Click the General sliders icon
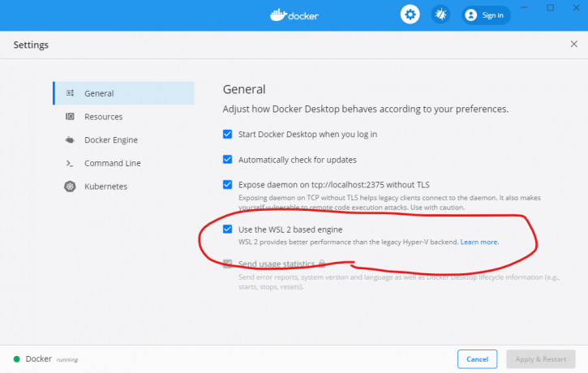 pyautogui.click(x=70, y=93)
